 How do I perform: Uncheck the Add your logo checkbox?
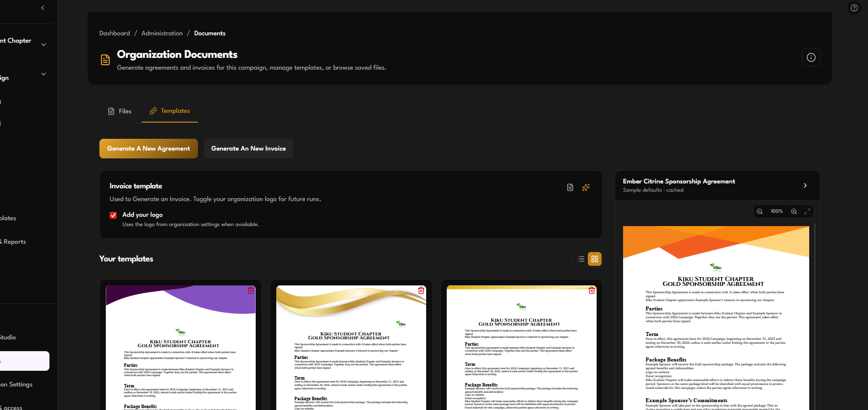pos(113,215)
